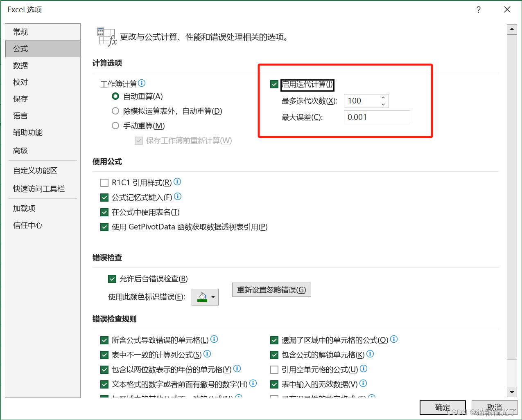Toggle 公式记忆式键入 checkbox
Screen dimensions: 522x420
pyautogui.click(x=104, y=198)
